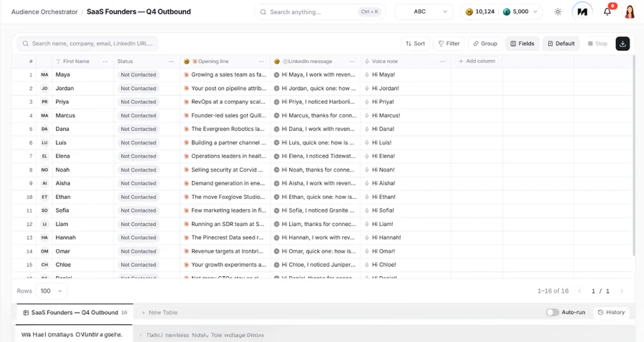Click the page number 1 field

593,291
